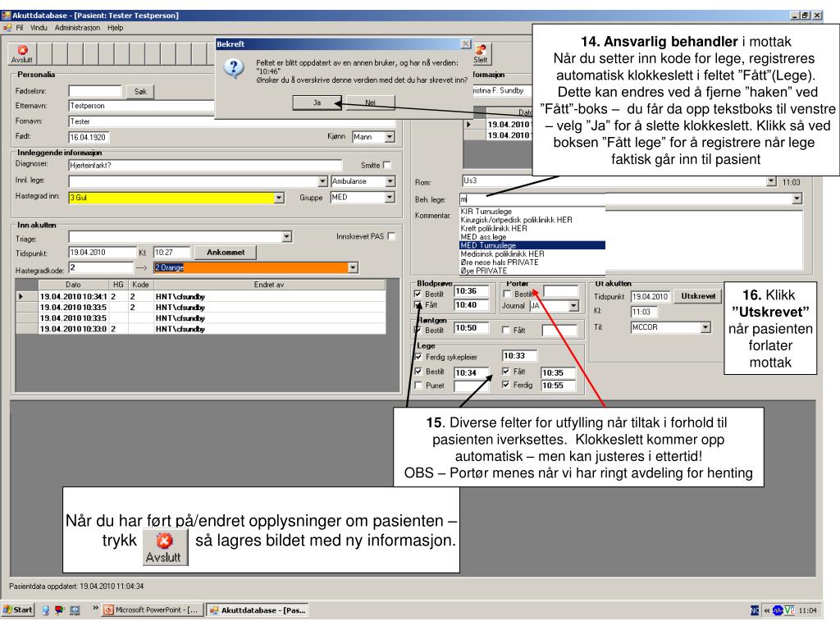This screenshot has width=840, height=630.
Task: Toggle Lege Ferdig checkbox
Action: pyautogui.click(x=505, y=385)
